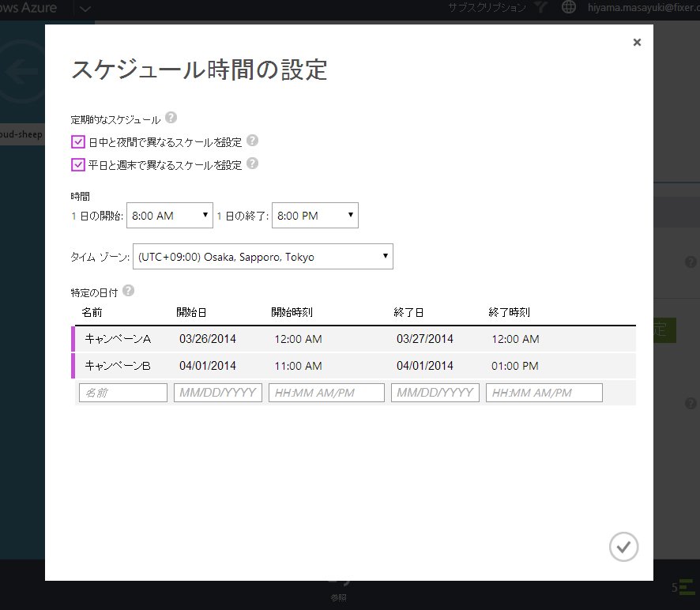Click start date 04/01/2014 of キャンペーンB

(x=208, y=366)
